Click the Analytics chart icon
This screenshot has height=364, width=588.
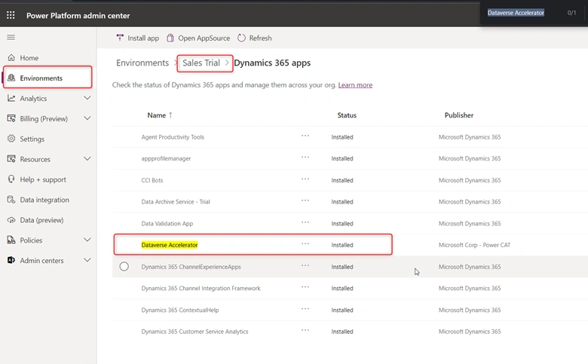coord(11,98)
